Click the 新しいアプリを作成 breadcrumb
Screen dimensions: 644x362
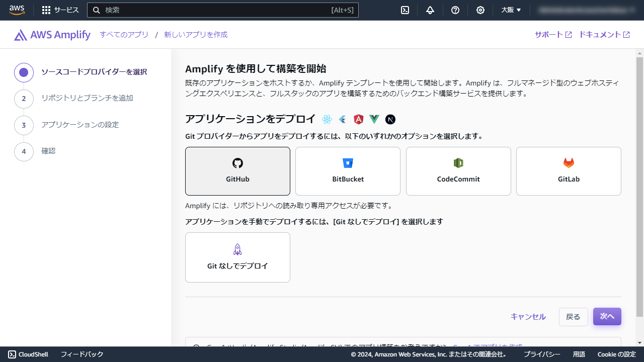[x=196, y=35]
